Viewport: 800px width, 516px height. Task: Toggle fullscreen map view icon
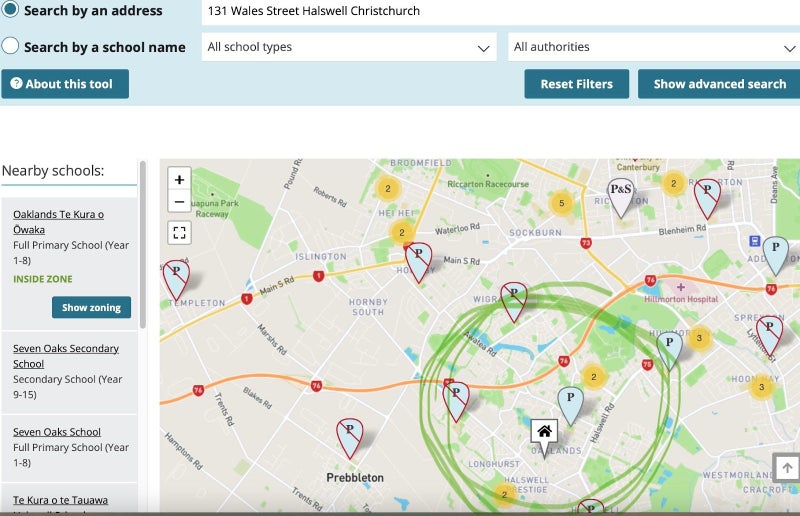(x=179, y=233)
